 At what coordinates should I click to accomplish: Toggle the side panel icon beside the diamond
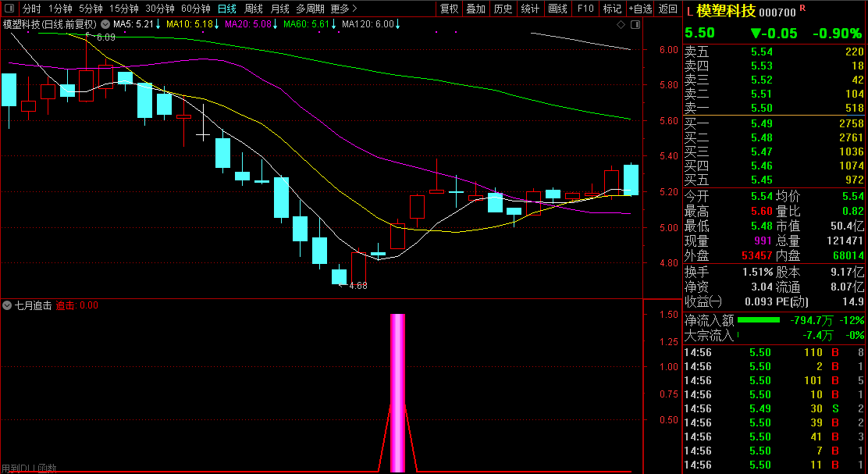click(x=634, y=25)
